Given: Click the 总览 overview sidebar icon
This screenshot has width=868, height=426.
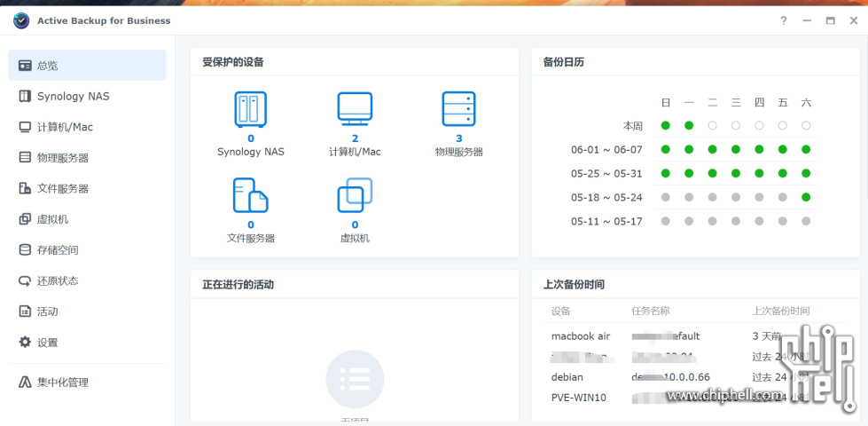Looking at the screenshot, I should pos(25,66).
